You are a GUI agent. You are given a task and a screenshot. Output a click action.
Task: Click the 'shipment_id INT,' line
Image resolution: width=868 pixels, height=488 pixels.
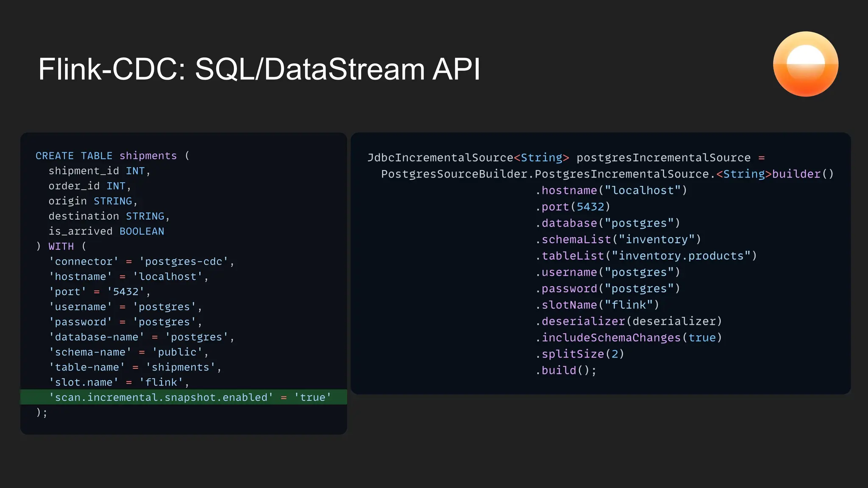[x=100, y=171]
